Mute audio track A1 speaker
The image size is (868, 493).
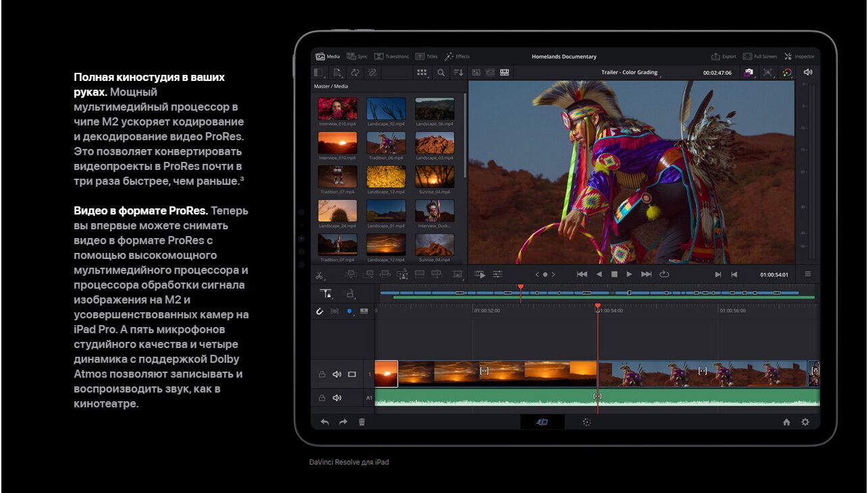click(x=337, y=398)
